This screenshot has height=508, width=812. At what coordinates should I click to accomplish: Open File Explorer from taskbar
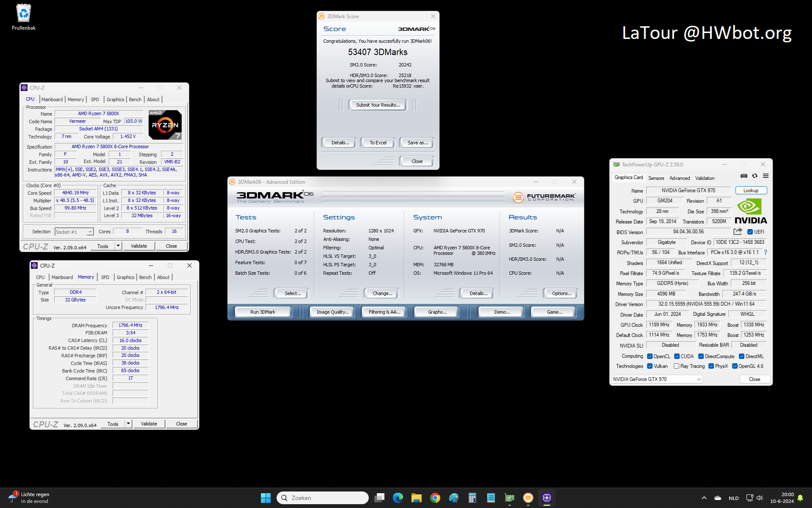click(x=417, y=498)
